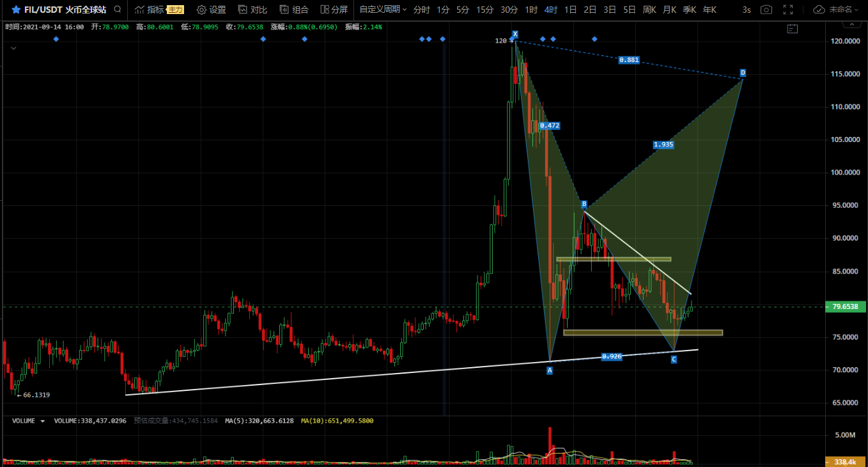868x467 pixels.
Task: Click the 0.926 ratio label
Action: pos(612,356)
